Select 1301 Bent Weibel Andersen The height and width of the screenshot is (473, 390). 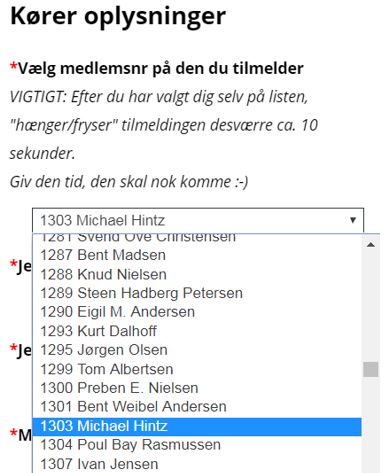pos(197,407)
